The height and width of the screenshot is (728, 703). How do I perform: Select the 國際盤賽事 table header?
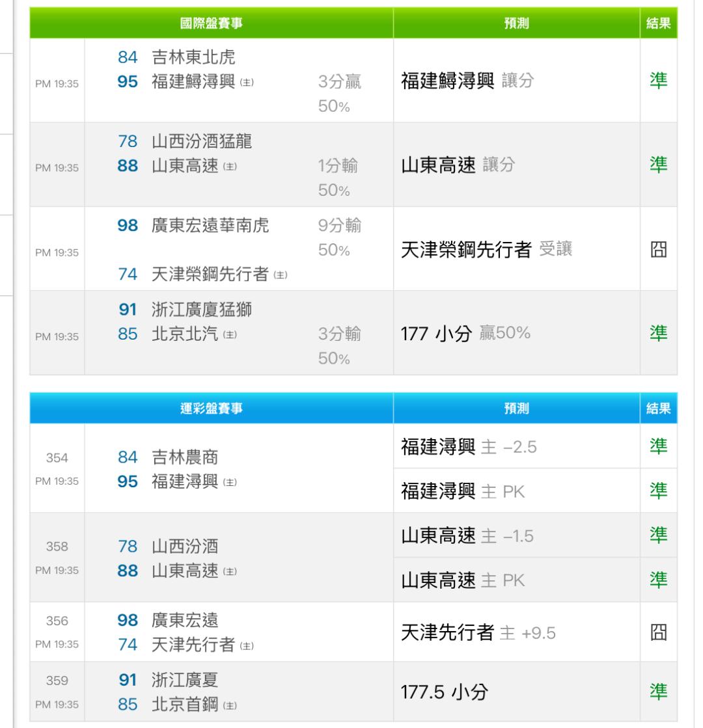pos(212,23)
